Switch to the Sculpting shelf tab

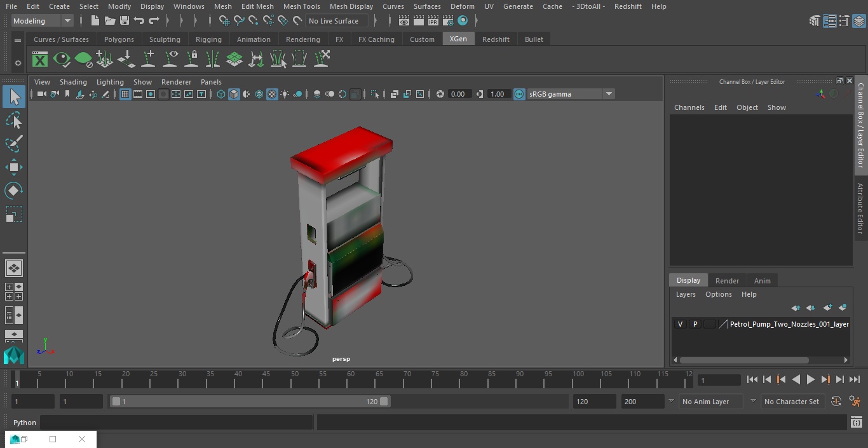pos(165,39)
